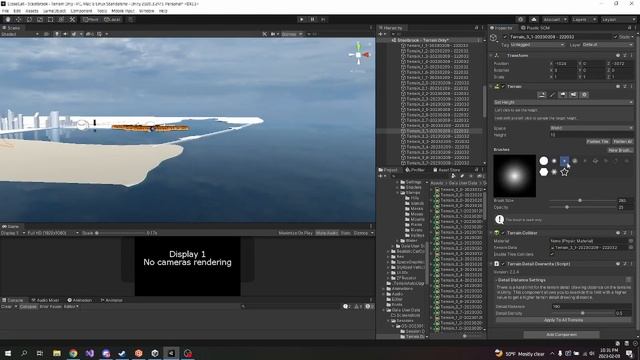Open the Tag dropdown
The width and height of the screenshot is (640, 360).
(x=538, y=44)
